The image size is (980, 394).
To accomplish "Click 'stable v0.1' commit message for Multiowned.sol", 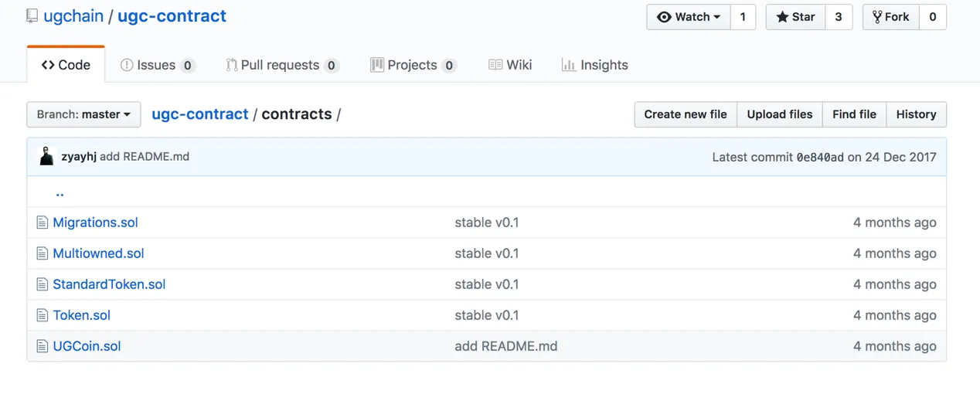I will tap(487, 253).
